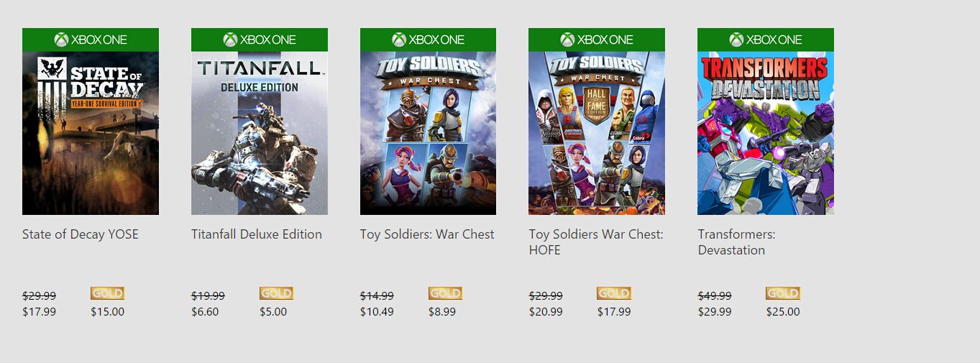980x363 pixels.
Task: Open State of Decay cover art
Action: (91, 133)
